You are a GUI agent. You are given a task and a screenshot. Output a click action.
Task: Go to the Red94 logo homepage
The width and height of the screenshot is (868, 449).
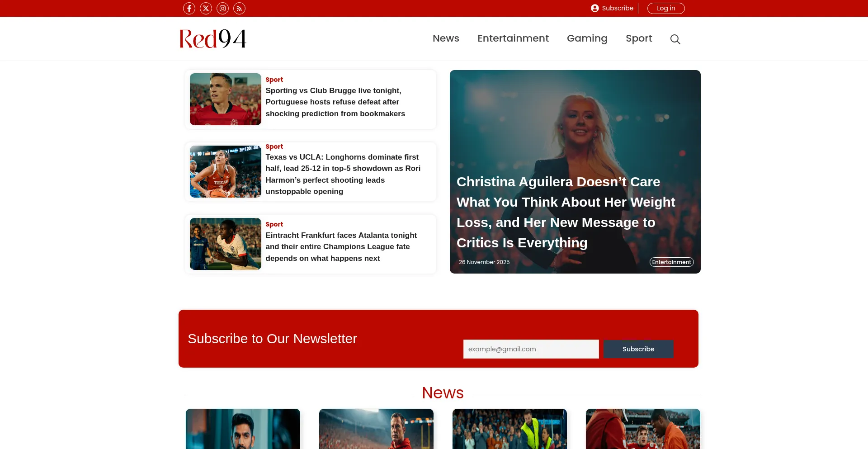(x=213, y=38)
